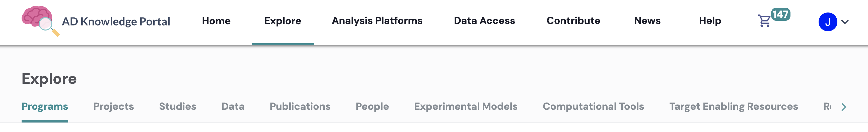Open the People tab
The image size is (868, 132).
372,106
